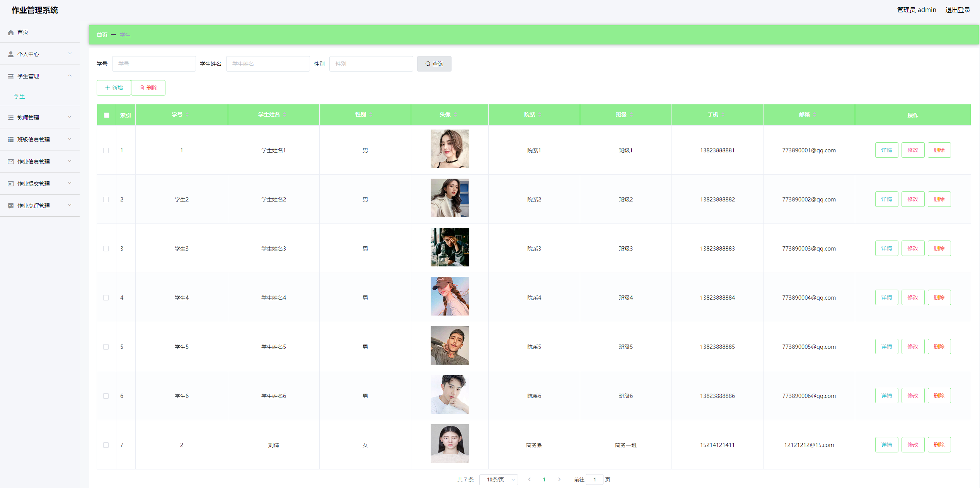The width and height of the screenshot is (980, 488).
Task: Open the 作业提交管理 menu
Action: click(x=34, y=184)
